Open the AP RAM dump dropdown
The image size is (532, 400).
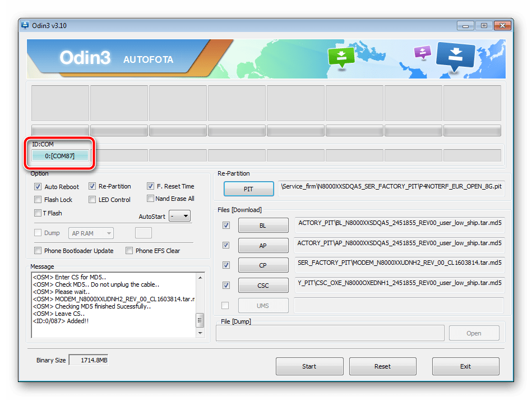pyautogui.click(x=91, y=233)
